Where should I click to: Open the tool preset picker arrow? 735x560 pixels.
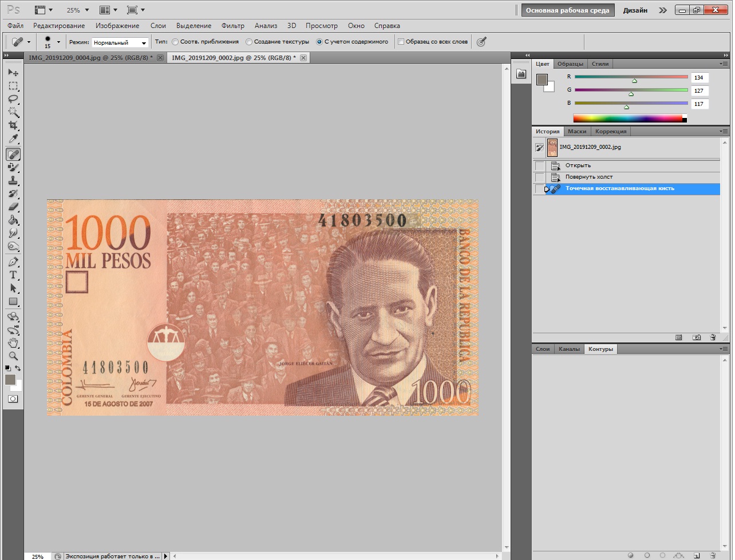(x=29, y=42)
